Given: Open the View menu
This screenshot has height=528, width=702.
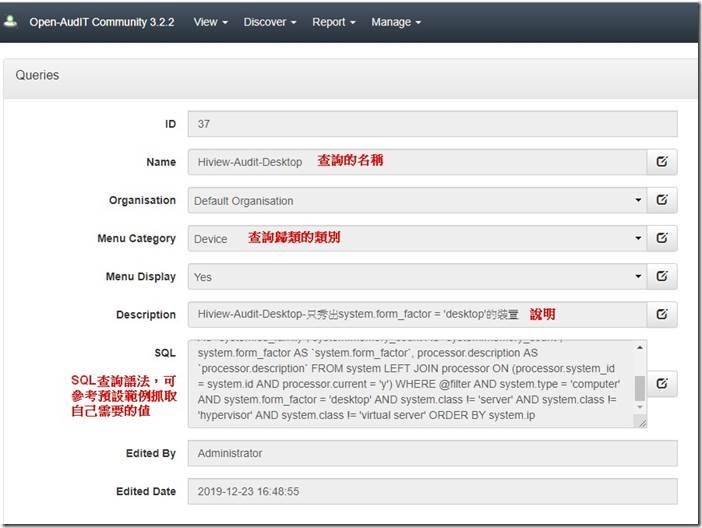Looking at the screenshot, I should pos(210,22).
